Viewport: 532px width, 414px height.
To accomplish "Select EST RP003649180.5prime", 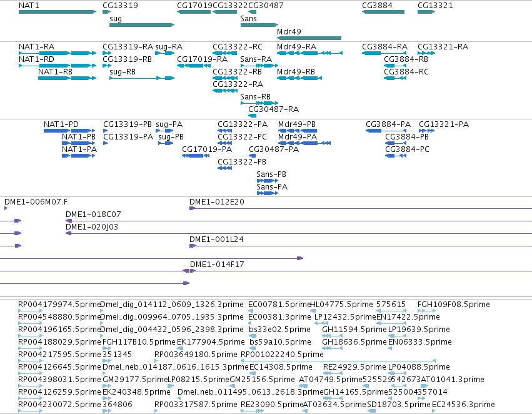I will (x=196, y=355).
